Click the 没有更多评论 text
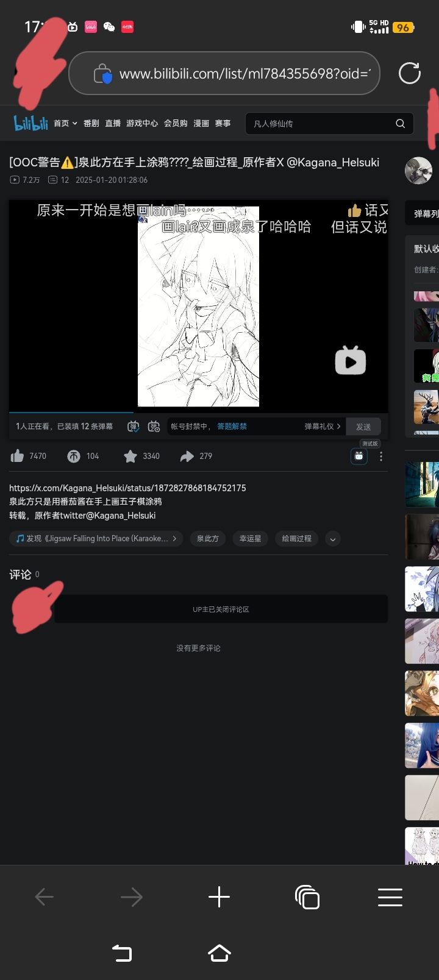This screenshot has height=980, width=439. coord(198,648)
